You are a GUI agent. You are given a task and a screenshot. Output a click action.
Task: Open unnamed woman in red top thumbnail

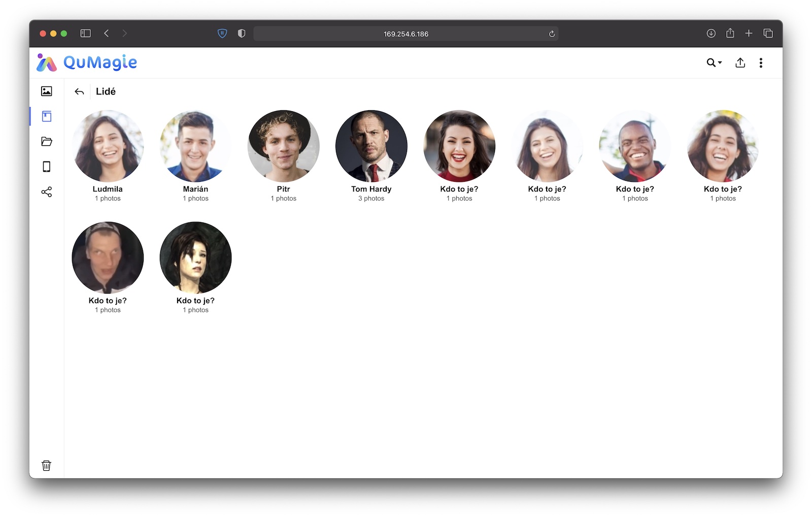459,146
